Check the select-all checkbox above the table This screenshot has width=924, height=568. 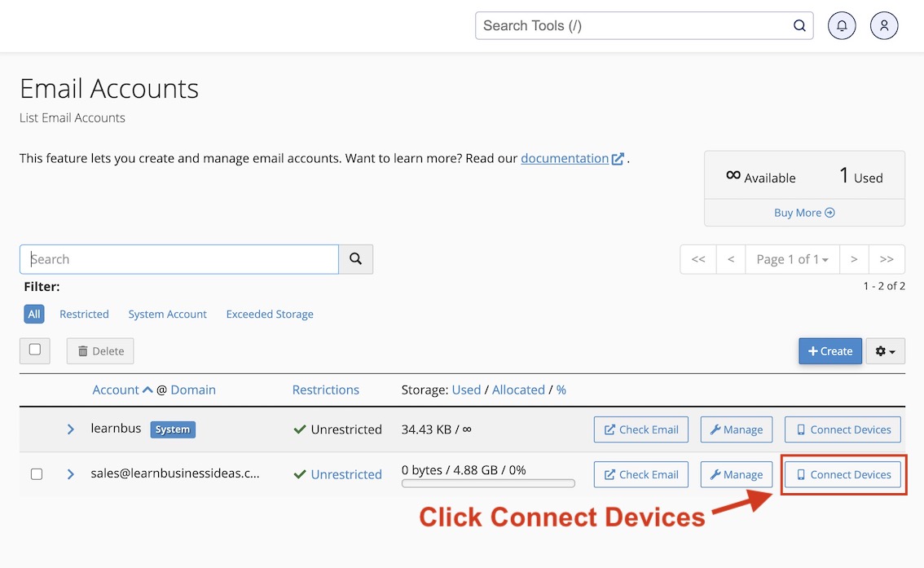(x=35, y=350)
